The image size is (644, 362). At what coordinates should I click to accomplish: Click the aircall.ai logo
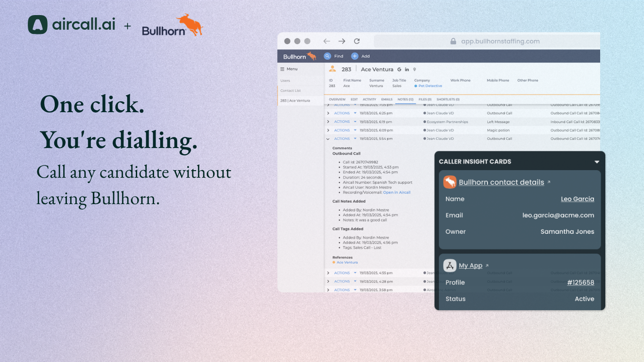point(72,25)
